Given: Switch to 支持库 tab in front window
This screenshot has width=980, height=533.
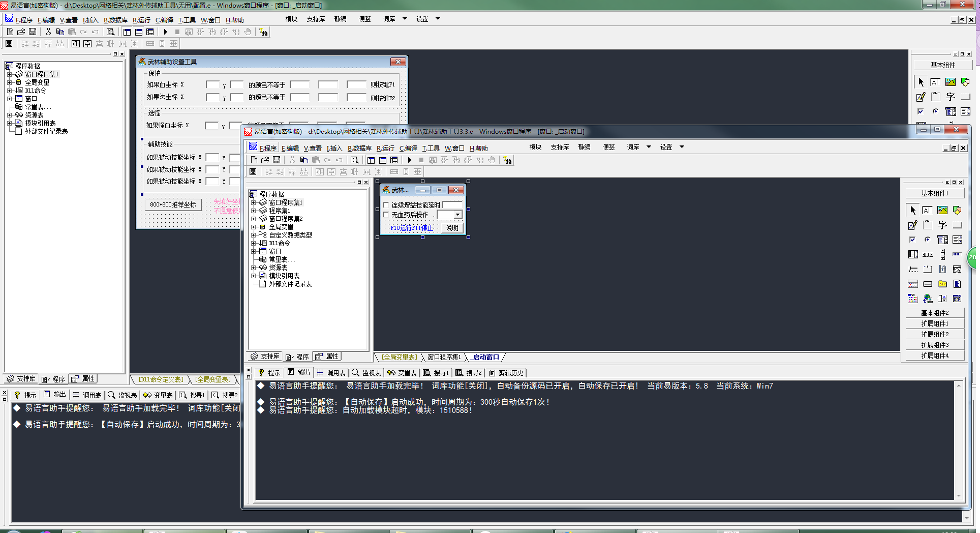Looking at the screenshot, I should click(265, 357).
